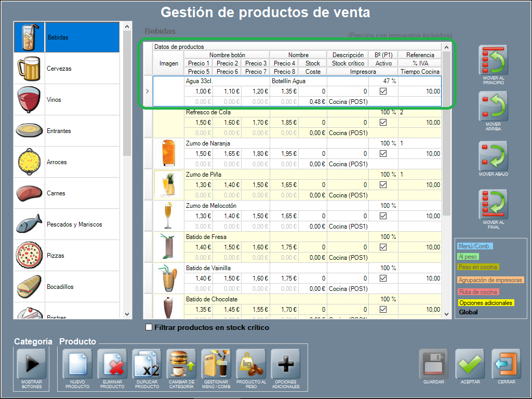Image resolution: width=532 pixels, height=399 pixels.
Task: Toggle Activo checkbox for Batido de Fresa
Action: [383, 247]
